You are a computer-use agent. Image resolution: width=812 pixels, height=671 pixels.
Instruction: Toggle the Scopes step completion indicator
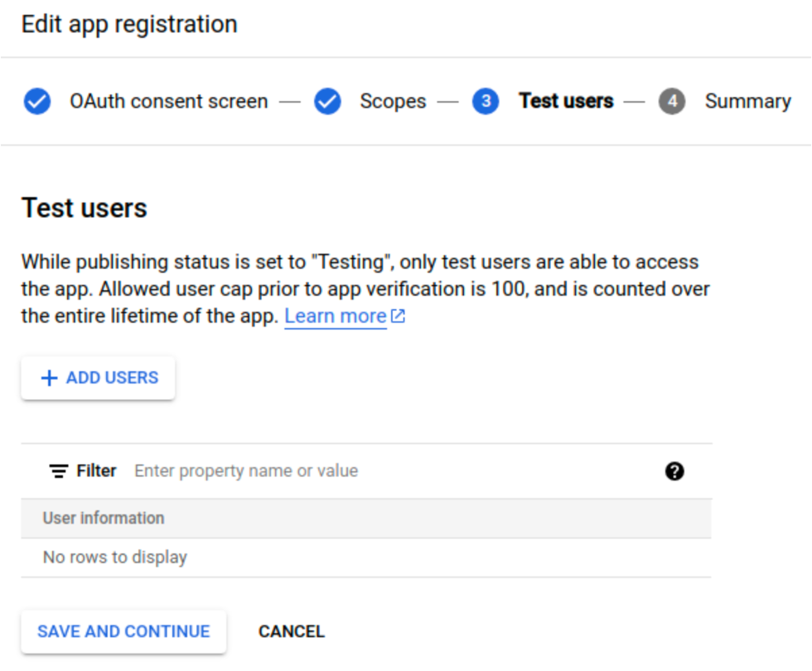(326, 101)
